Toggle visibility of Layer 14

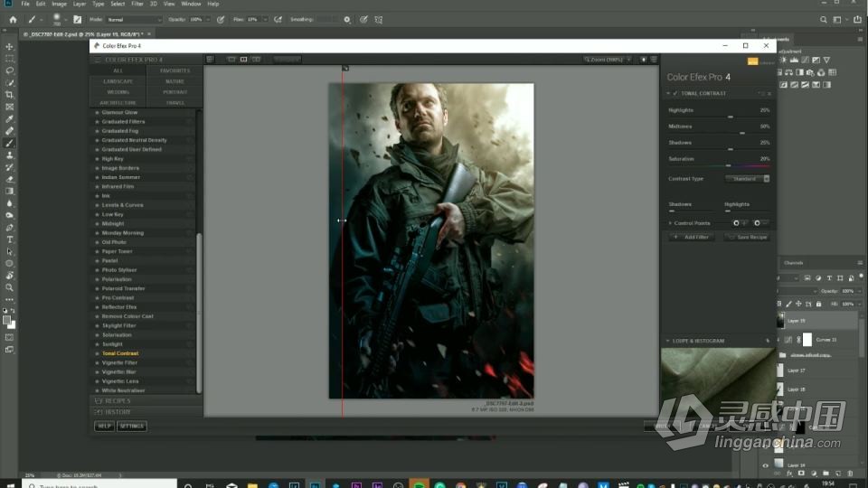tap(766, 465)
